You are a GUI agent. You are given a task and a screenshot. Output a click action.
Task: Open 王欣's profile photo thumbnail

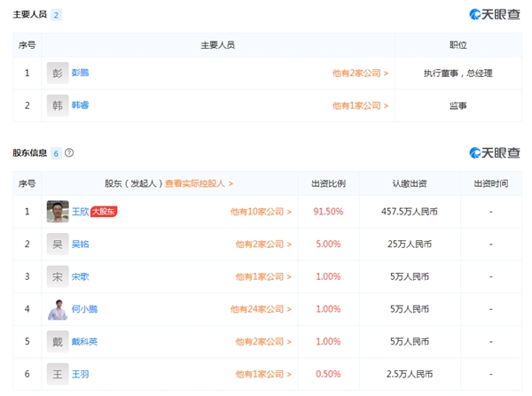58,212
